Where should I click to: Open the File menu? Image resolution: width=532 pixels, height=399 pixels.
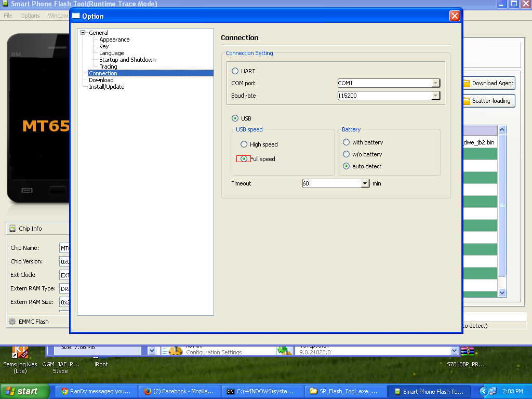pyautogui.click(x=8, y=16)
